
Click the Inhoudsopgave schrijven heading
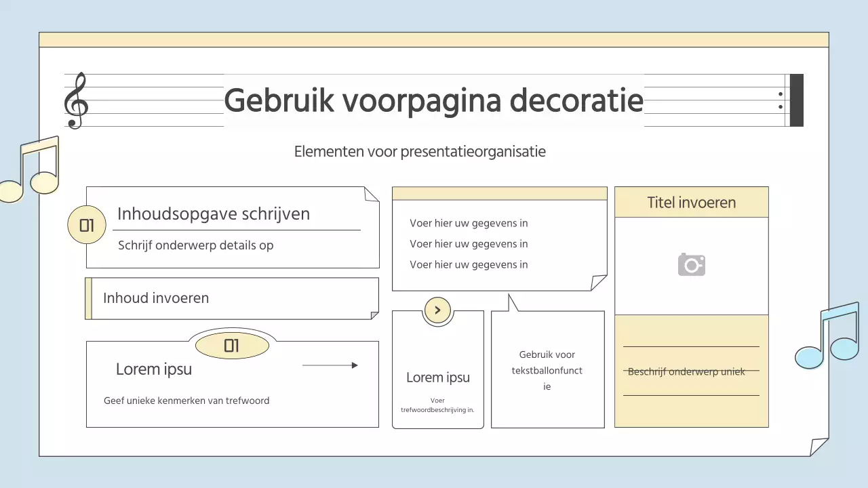click(214, 214)
